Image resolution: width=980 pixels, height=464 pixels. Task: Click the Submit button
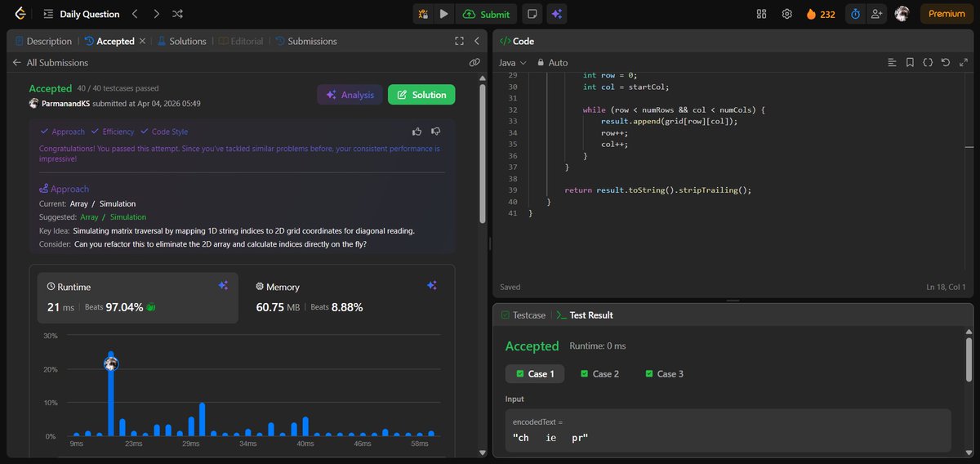click(487, 14)
